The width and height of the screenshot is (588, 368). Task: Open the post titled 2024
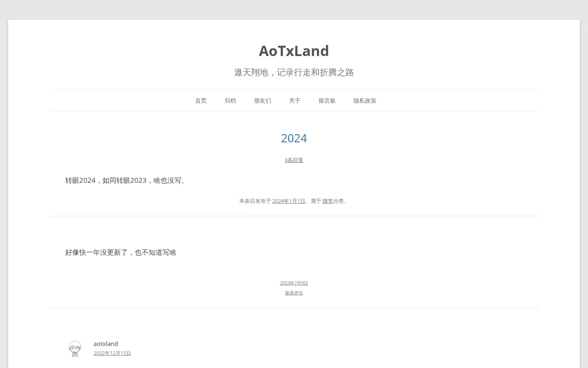click(x=294, y=138)
